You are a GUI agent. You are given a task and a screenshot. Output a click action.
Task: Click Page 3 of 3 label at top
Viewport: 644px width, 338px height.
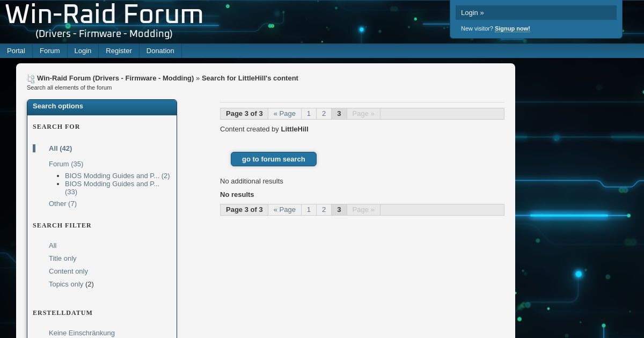coord(244,113)
